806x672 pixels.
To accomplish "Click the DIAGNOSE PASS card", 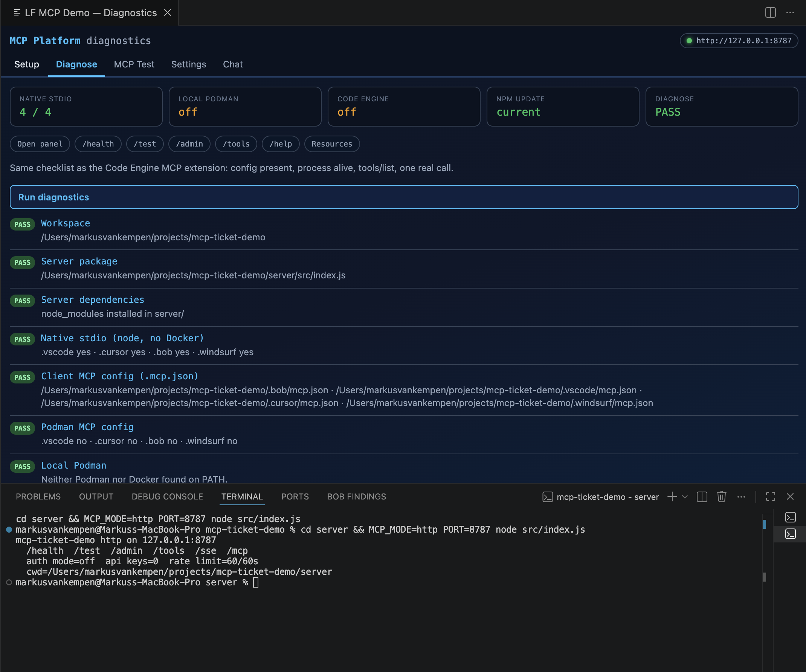I will pyautogui.click(x=722, y=107).
